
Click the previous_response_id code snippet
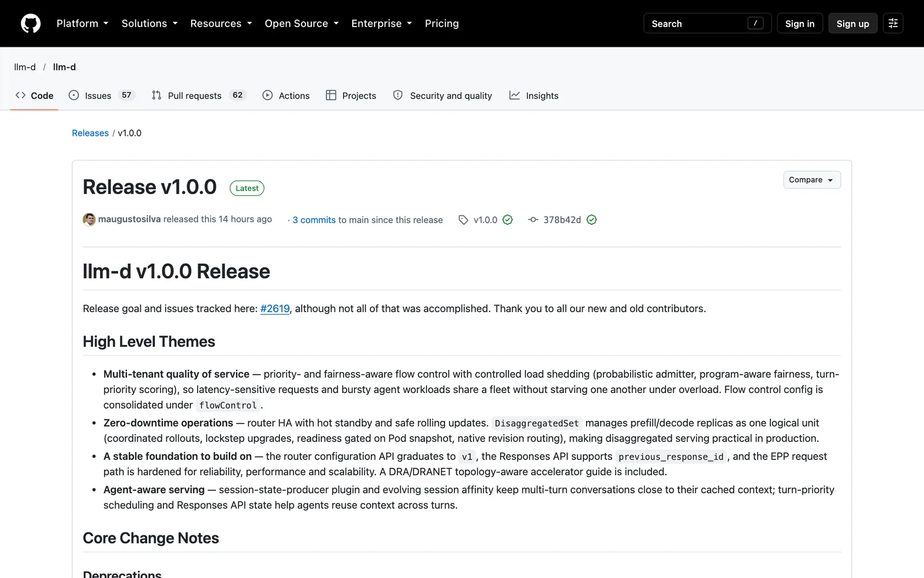coord(671,457)
